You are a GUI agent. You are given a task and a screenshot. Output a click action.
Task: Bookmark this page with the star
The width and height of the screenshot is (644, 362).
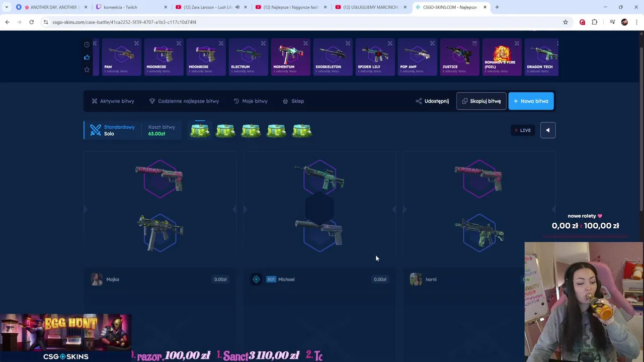click(x=566, y=22)
